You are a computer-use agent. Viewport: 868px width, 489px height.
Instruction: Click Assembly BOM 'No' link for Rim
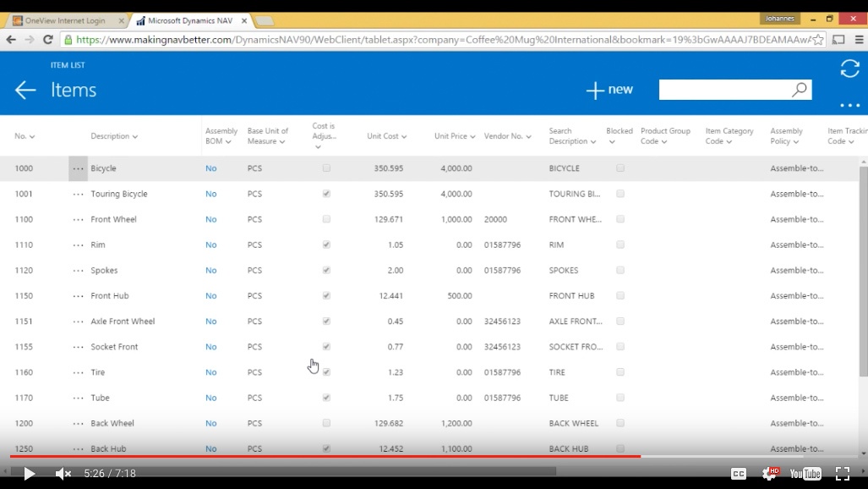[x=211, y=244]
